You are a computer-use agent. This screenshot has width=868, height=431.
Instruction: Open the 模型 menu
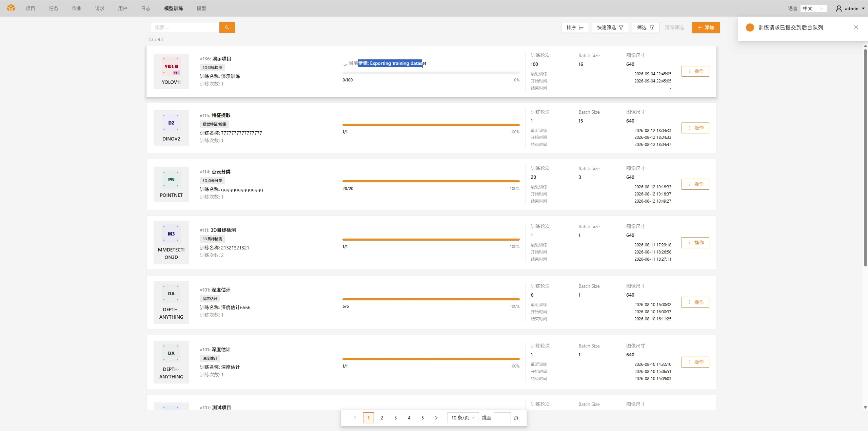coord(201,8)
